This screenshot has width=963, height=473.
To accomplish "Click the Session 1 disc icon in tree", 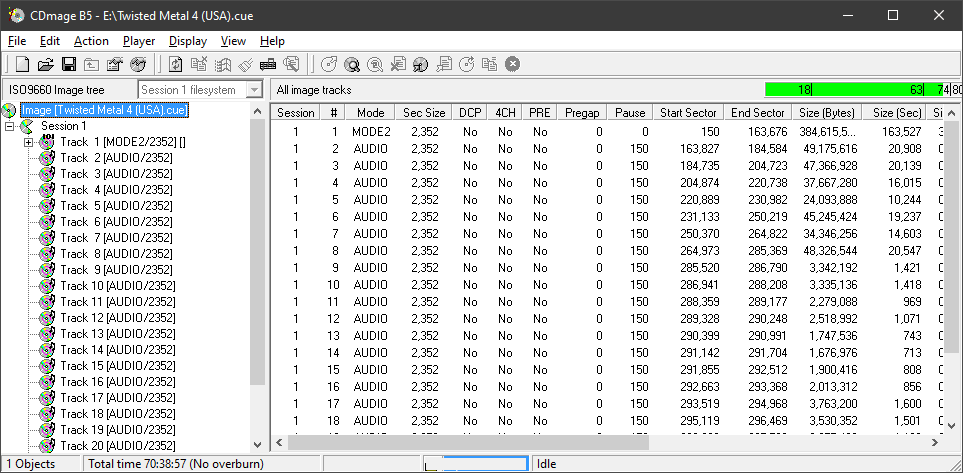I will (27, 126).
